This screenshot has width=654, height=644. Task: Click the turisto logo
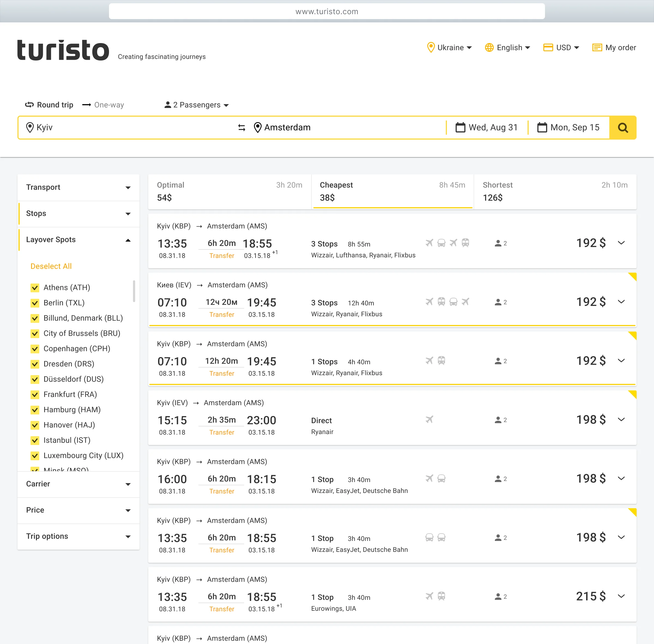(x=63, y=50)
